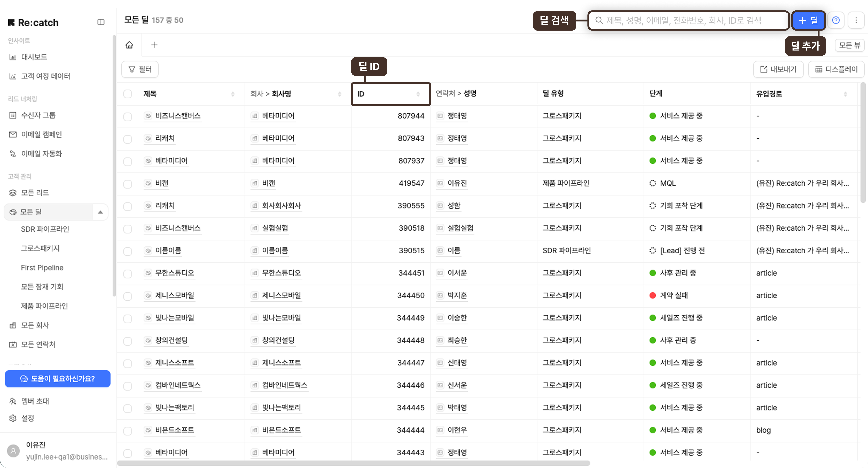Click the MQL dashed status indicator
868x468 pixels.
pyautogui.click(x=653, y=183)
